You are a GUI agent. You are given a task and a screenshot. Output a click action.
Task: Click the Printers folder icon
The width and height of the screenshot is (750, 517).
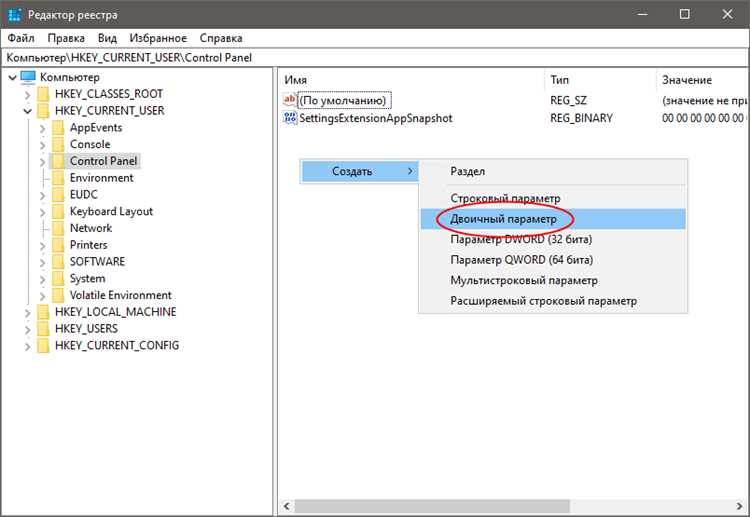coord(58,245)
